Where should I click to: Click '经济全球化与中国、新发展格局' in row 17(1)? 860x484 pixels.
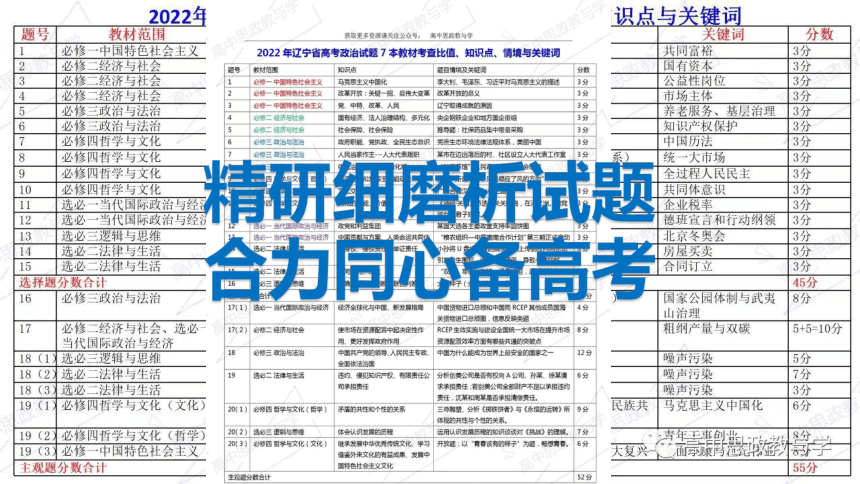[380, 308]
